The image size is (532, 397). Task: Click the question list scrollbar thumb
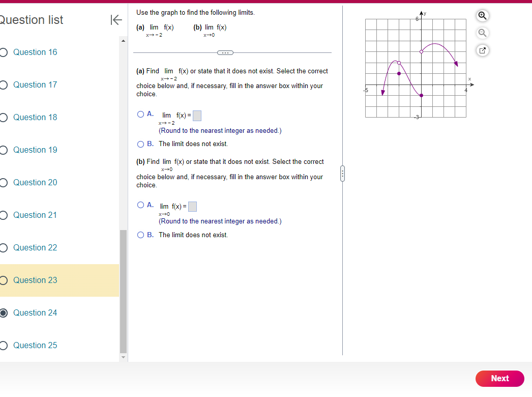coord(123,292)
